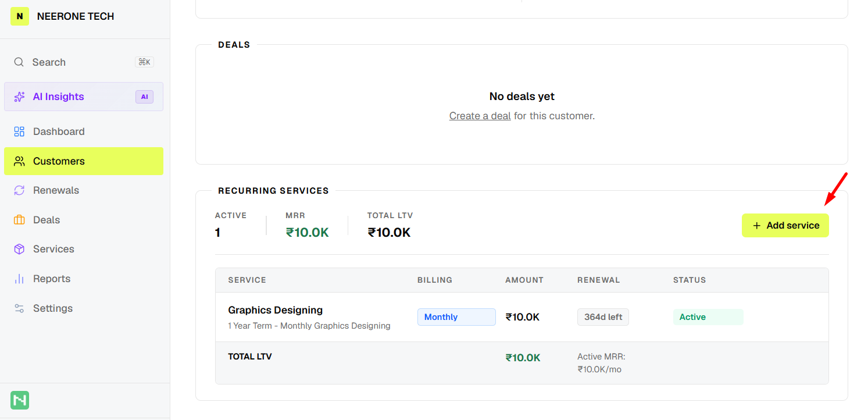Click the ⌘K shortcut badge
The image size is (868, 420).
(144, 62)
